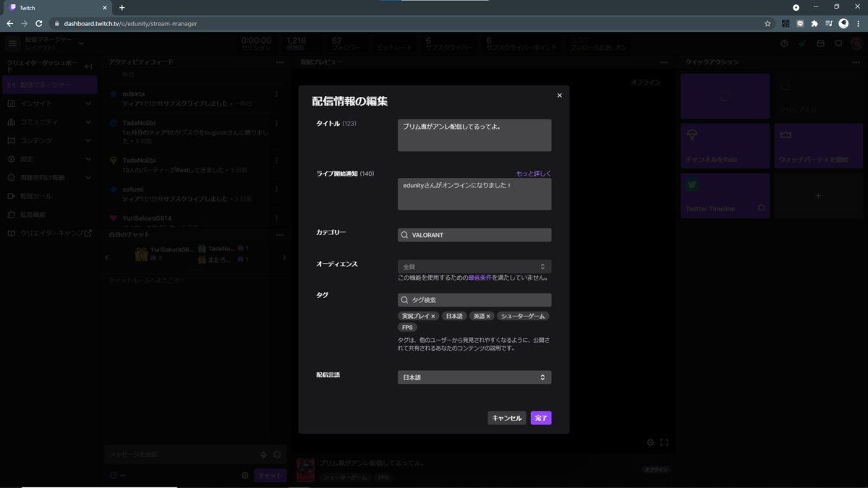Open the inbox envelope icon

tap(820, 43)
